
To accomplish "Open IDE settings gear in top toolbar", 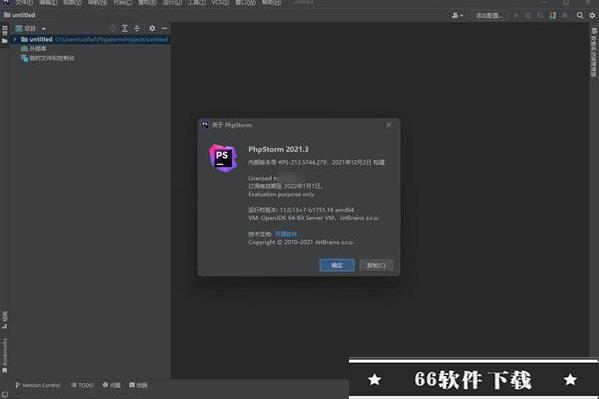I will coord(592,15).
